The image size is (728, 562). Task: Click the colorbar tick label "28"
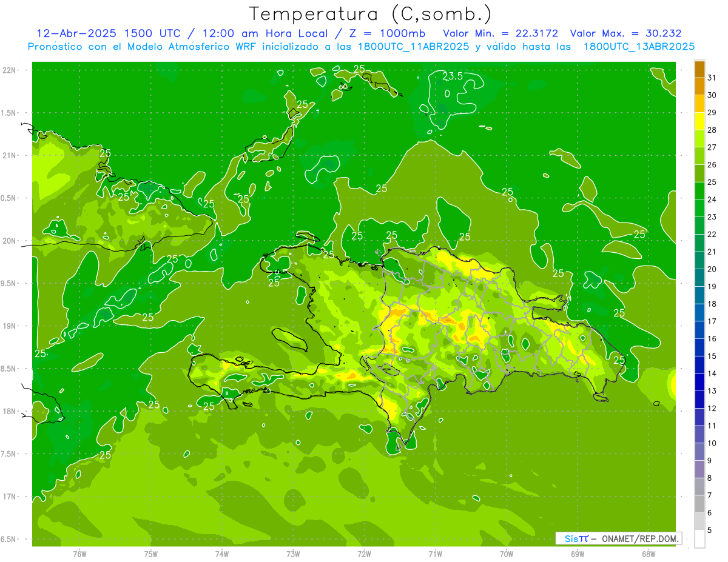tap(712, 130)
